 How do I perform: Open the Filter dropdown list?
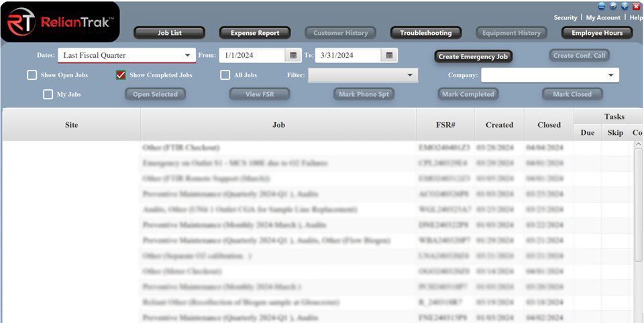pos(410,75)
